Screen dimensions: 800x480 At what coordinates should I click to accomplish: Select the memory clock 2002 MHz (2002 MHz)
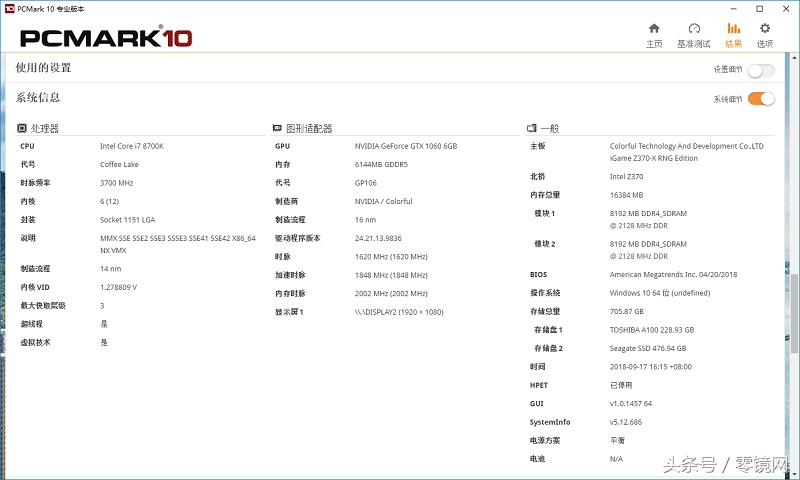click(391, 293)
